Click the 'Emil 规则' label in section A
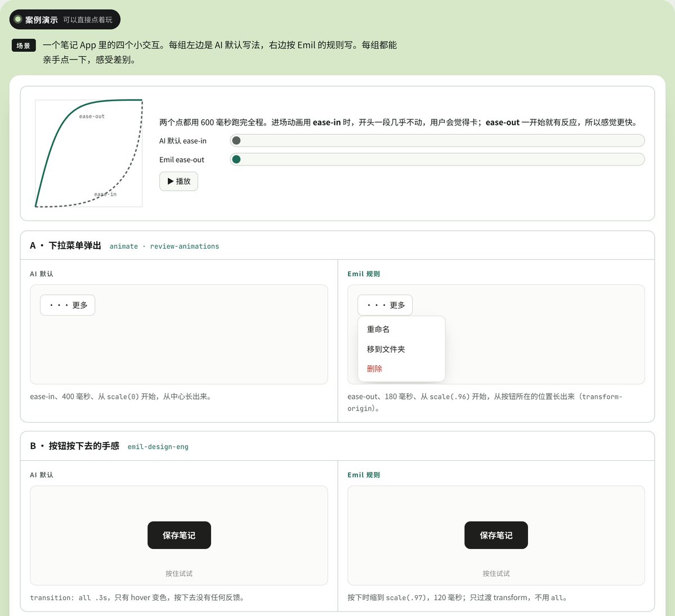Screen dimensions: 675x616 tap(364, 273)
